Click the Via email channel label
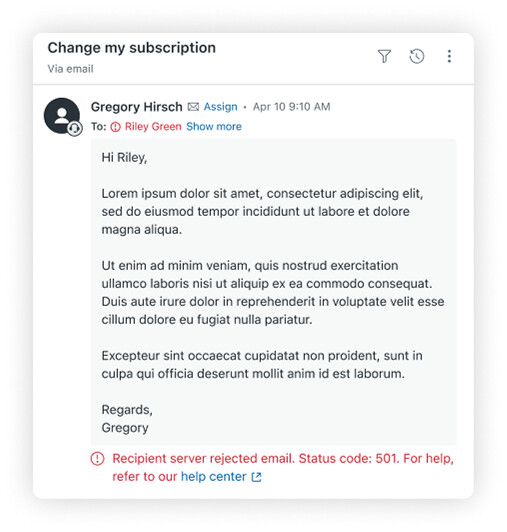 70,69
